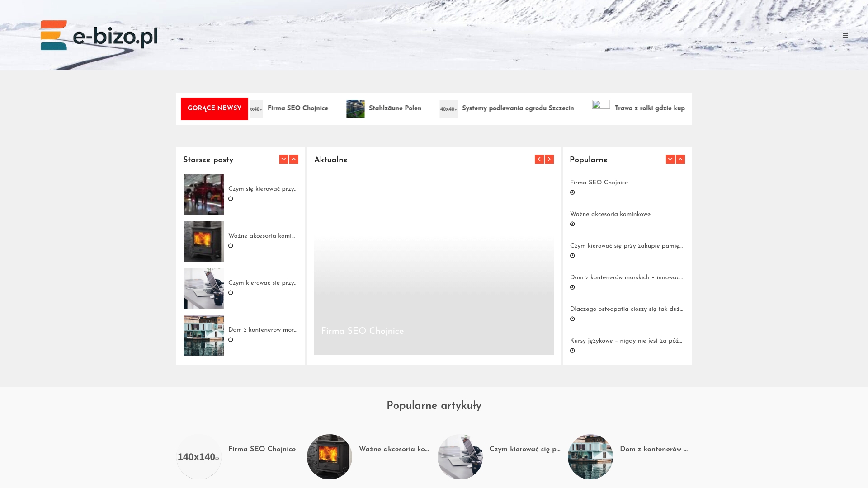The image size is (868, 488).
Task: Click the GORĄCE NEWSY red label
Action: tap(214, 108)
